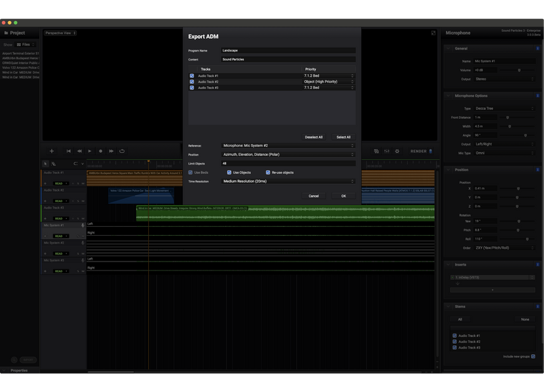544x392 pixels.
Task: Open priority dropdown for Audio Track #2
Action: pos(329,82)
